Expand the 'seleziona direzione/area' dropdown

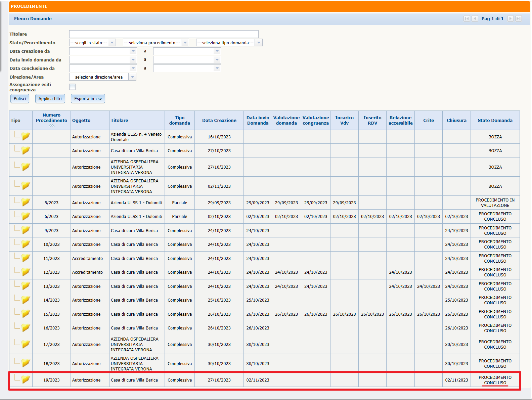pos(102,77)
